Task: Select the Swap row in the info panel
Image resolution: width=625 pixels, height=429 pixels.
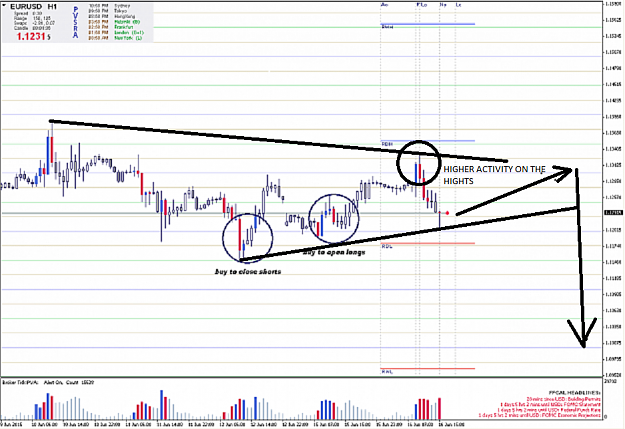Action: point(34,23)
